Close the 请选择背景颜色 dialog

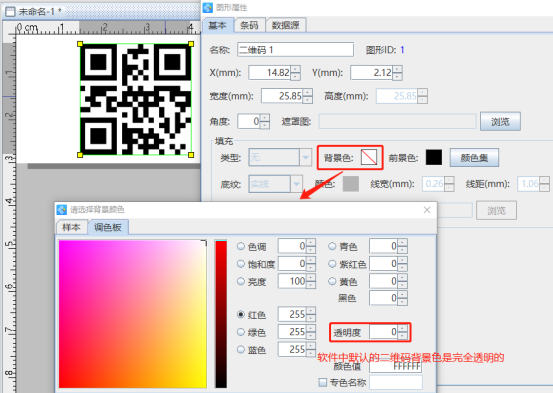click(427, 210)
